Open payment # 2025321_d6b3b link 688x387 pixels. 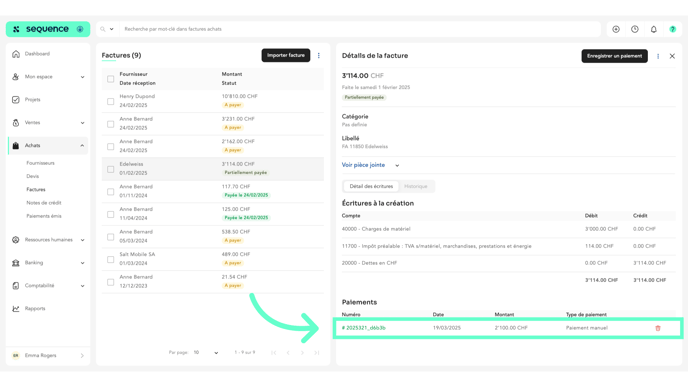pyautogui.click(x=364, y=328)
